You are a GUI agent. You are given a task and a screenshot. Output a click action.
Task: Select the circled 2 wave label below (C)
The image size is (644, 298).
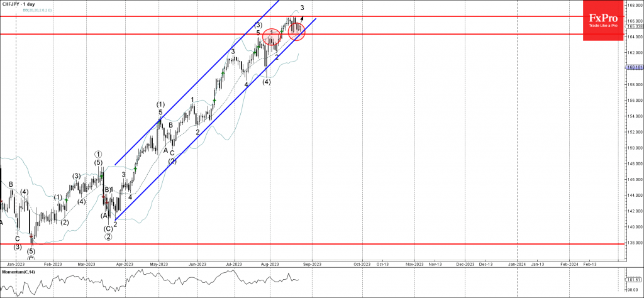(x=108, y=237)
